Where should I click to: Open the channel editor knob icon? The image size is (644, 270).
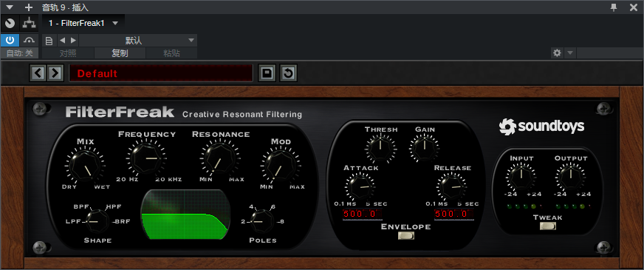[x=10, y=24]
